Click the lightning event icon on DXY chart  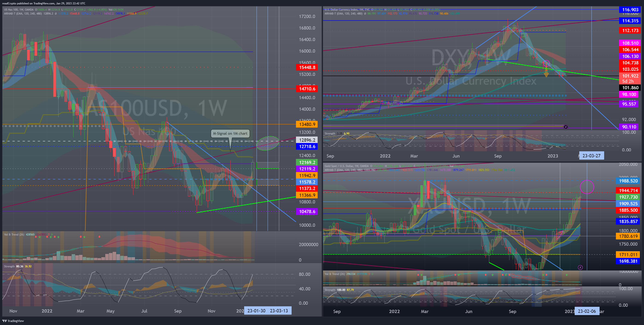(x=566, y=127)
